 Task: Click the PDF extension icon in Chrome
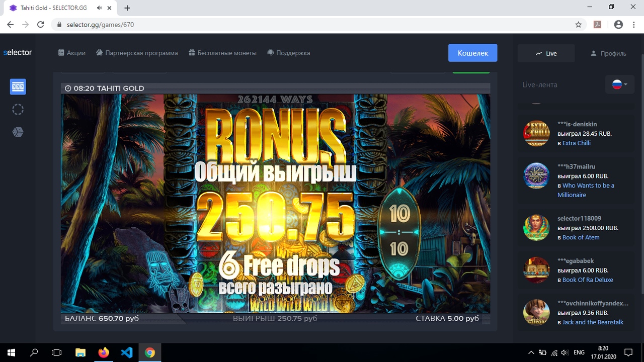tap(597, 25)
